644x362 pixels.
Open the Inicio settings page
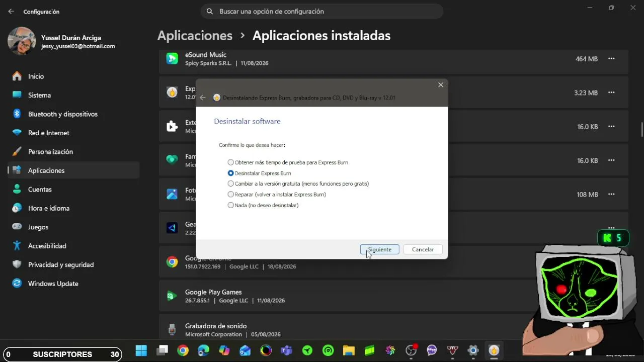74,76
